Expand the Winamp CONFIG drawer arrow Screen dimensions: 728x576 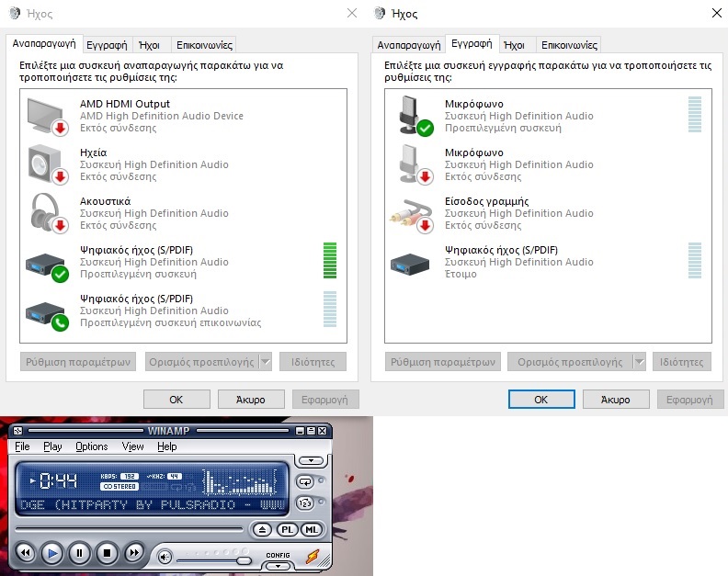[x=278, y=566]
